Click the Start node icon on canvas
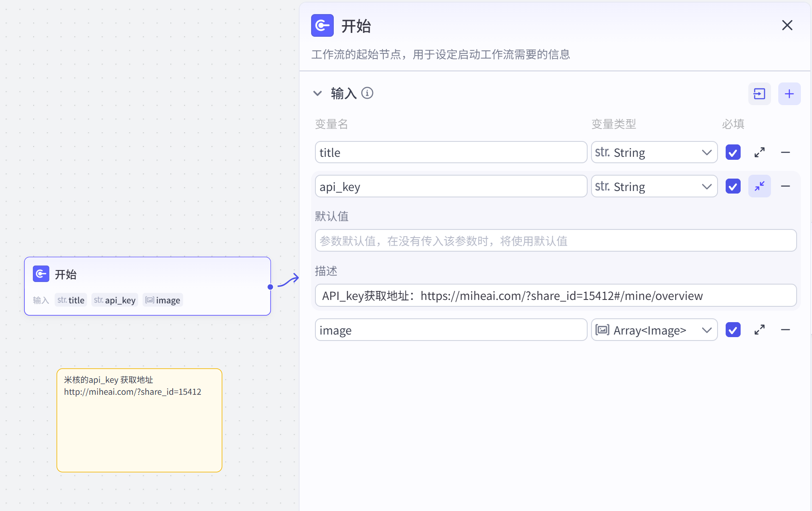Viewport: 812px width, 511px height. click(41, 274)
